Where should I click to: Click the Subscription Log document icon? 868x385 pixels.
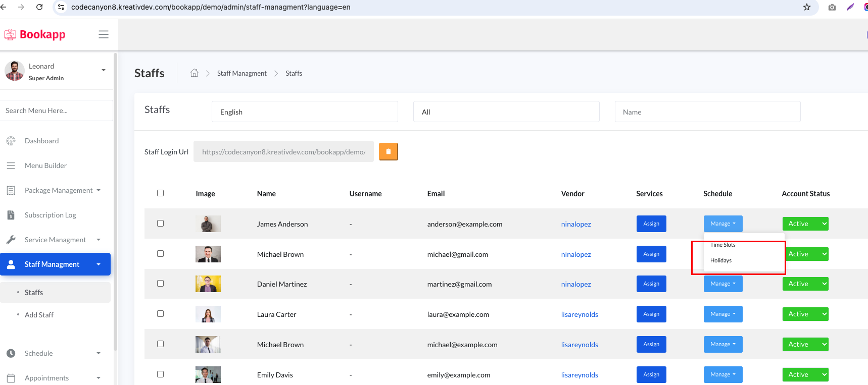point(11,215)
